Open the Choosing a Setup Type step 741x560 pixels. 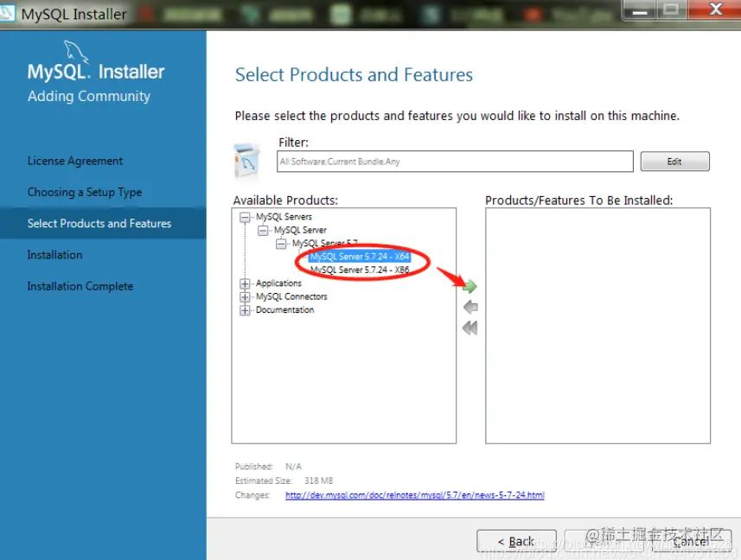coord(85,192)
